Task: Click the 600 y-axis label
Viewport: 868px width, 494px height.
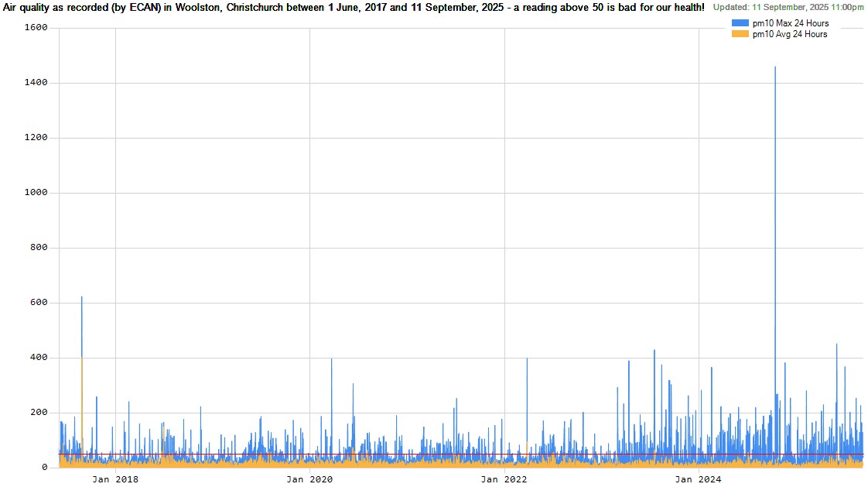Action: coord(39,303)
